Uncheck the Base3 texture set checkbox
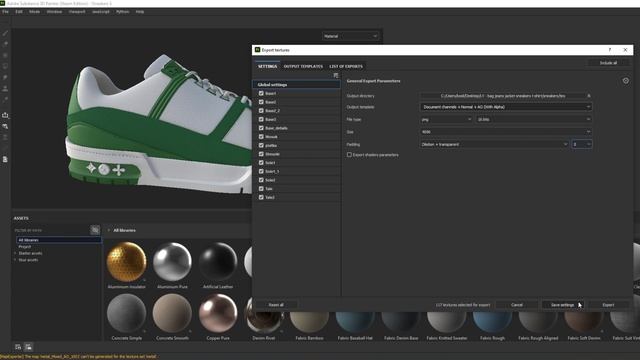The width and height of the screenshot is (640, 360). pyautogui.click(x=261, y=119)
